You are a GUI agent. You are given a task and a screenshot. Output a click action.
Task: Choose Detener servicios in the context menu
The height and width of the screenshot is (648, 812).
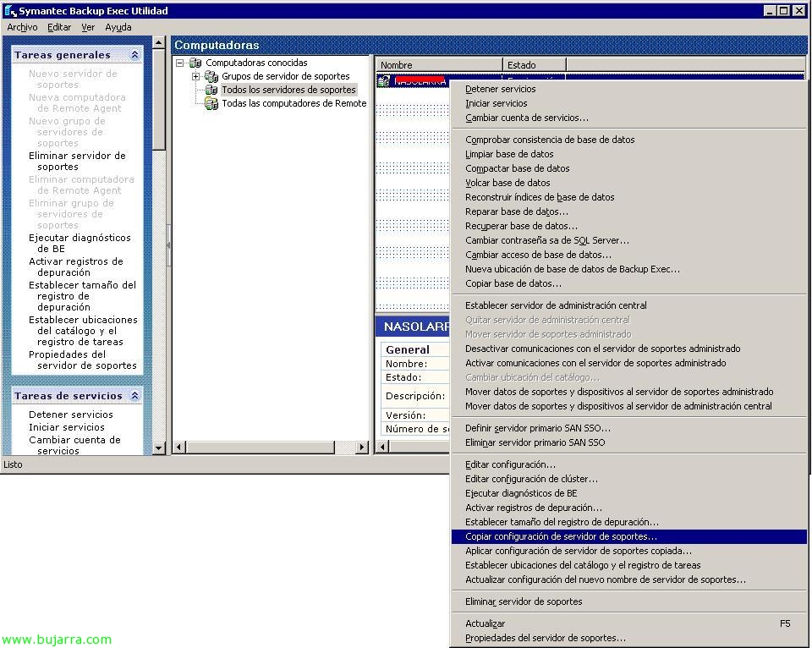point(628,89)
